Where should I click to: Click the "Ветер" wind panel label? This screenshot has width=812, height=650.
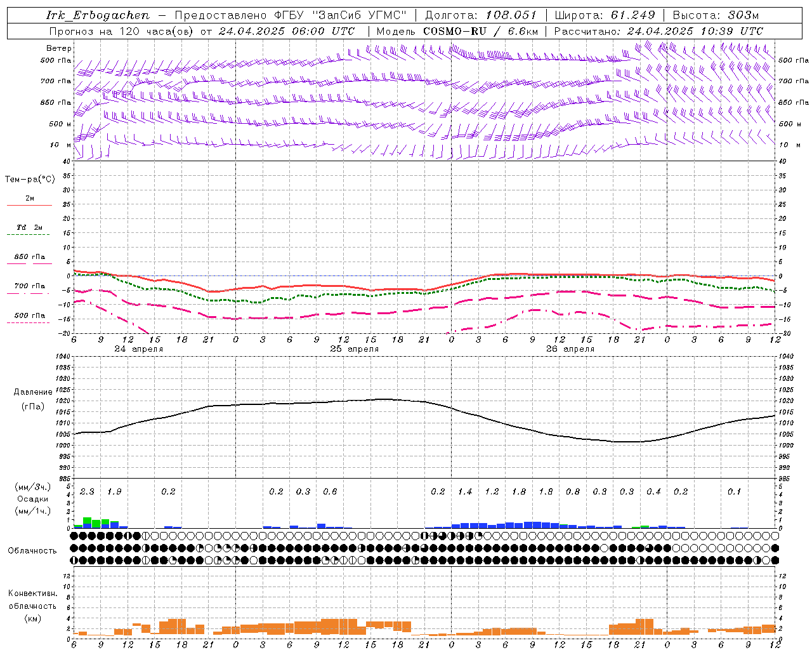click(x=59, y=48)
